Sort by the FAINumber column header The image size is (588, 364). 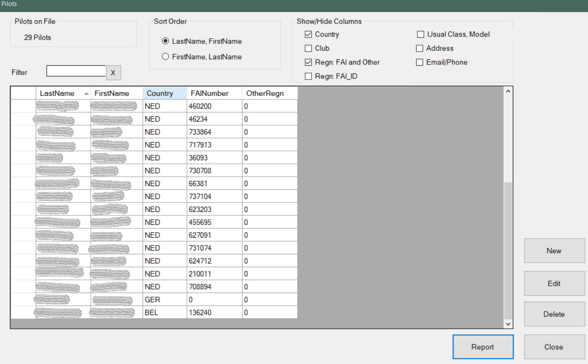point(214,93)
